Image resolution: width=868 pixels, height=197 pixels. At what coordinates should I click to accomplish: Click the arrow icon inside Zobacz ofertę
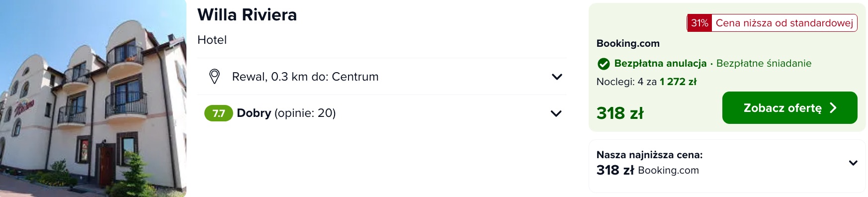[x=834, y=108]
